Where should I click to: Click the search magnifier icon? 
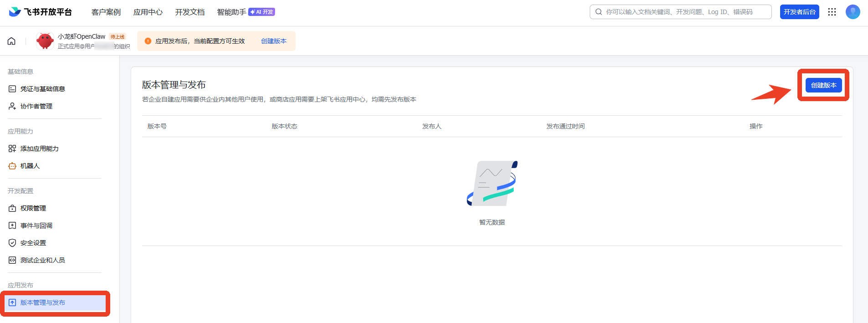coord(598,12)
